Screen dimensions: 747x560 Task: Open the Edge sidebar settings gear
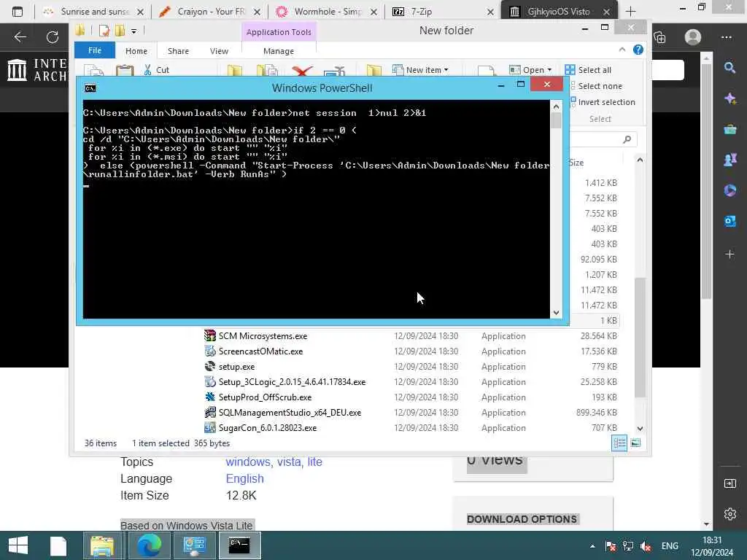[729, 514]
